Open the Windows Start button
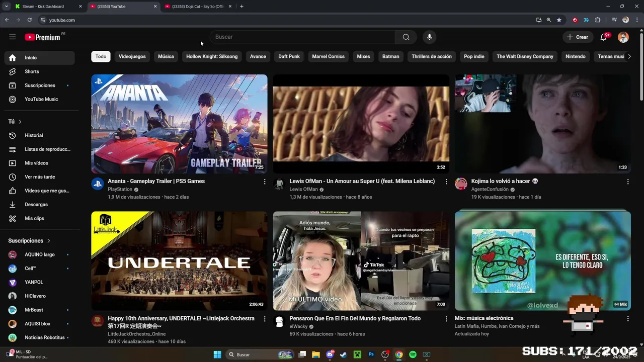 (x=217, y=354)
